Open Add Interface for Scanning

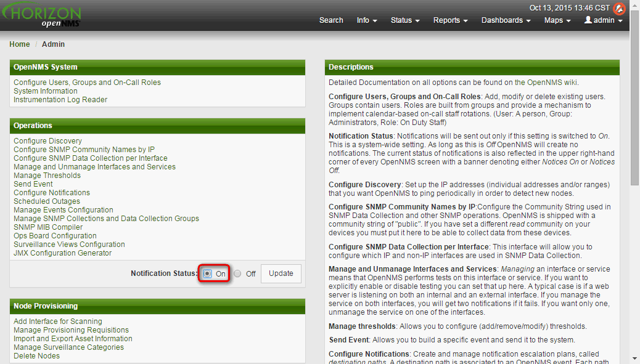pyautogui.click(x=57, y=322)
